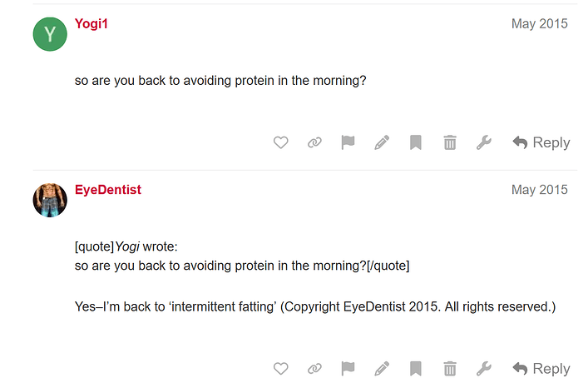Open admin wrench on Yogi1's post
This screenshot has height=388, width=588.
(483, 143)
